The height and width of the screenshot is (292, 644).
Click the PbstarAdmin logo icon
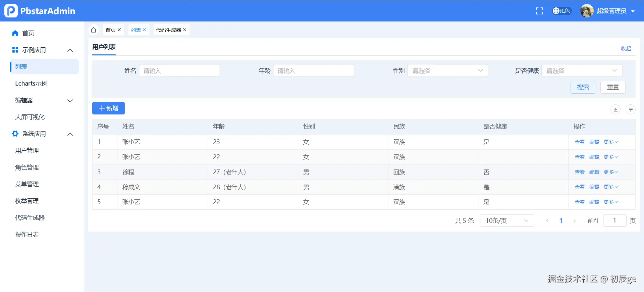coord(11,11)
